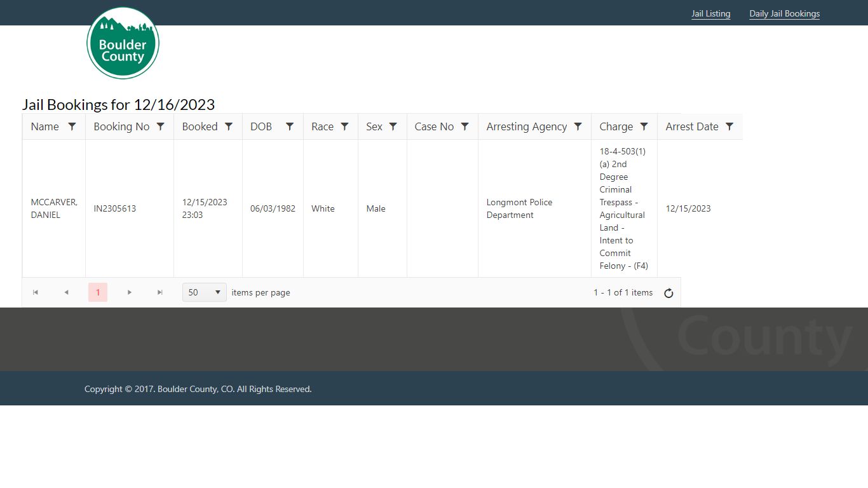Open the Race column filter icon
This screenshot has height=488, width=868.
pos(344,126)
